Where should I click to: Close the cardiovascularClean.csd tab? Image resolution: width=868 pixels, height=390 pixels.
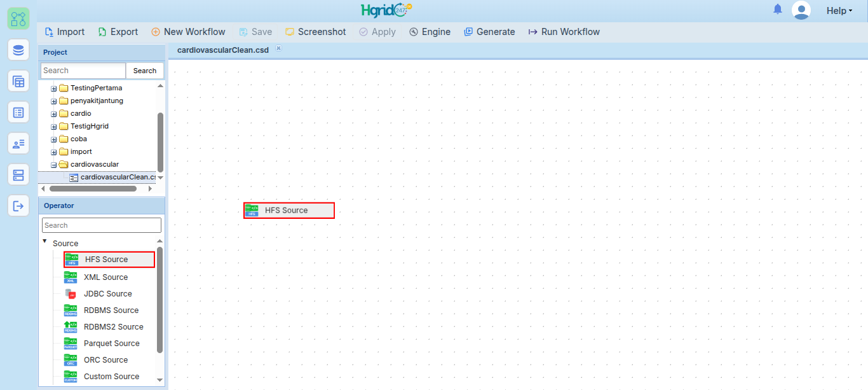click(278, 48)
